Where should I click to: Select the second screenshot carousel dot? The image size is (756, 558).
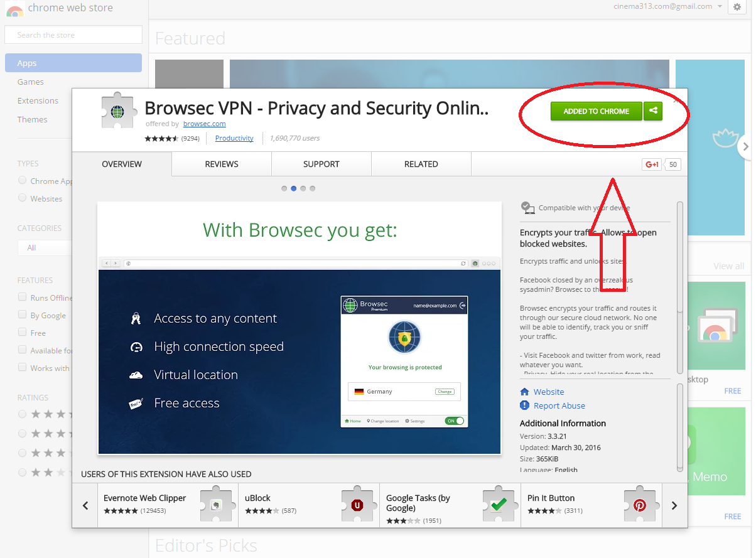[x=294, y=188]
